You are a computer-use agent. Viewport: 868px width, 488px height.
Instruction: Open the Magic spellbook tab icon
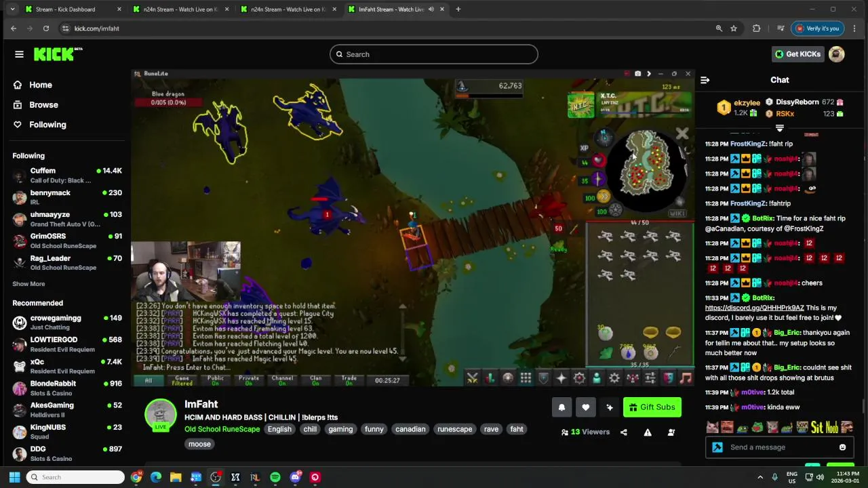click(x=579, y=378)
